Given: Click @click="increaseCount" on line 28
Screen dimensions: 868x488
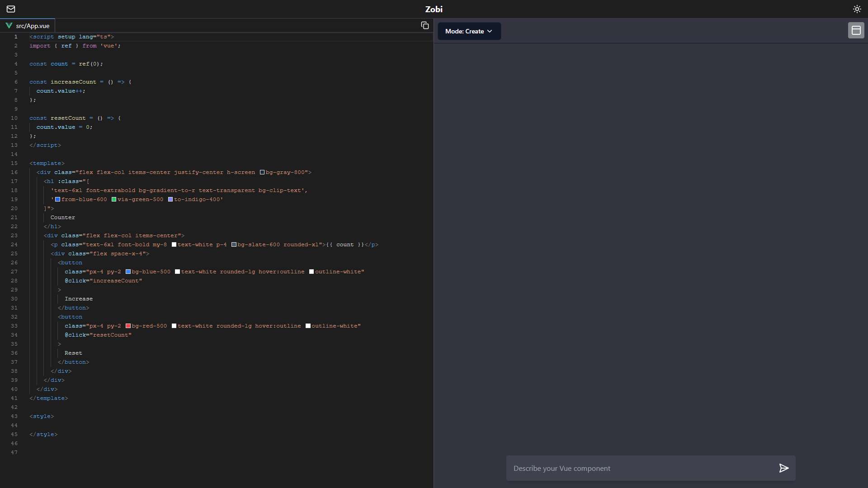Looking at the screenshot, I should point(104,281).
